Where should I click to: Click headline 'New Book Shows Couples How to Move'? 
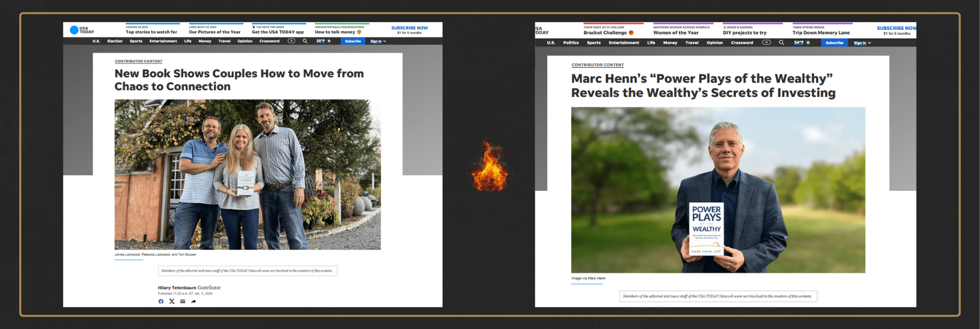(x=239, y=80)
